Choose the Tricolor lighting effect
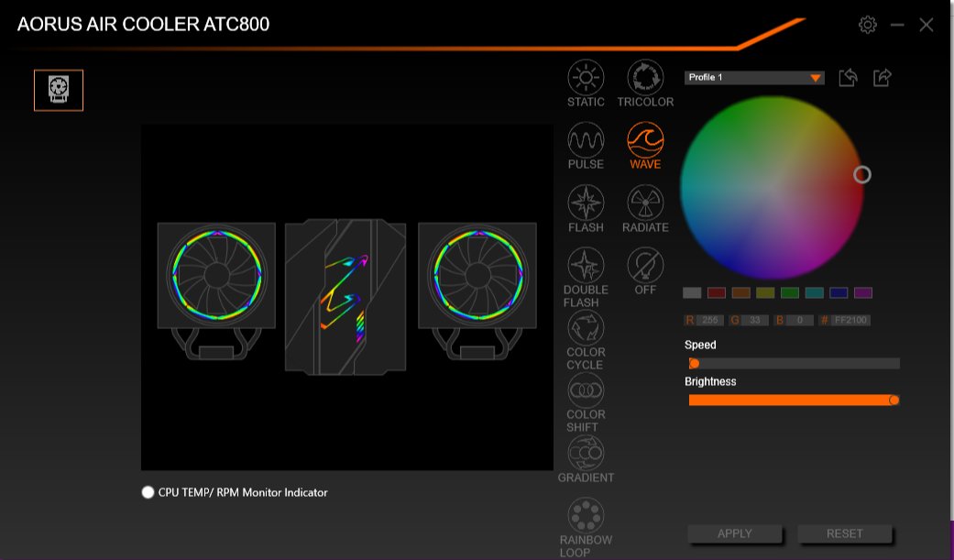 (x=645, y=78)
